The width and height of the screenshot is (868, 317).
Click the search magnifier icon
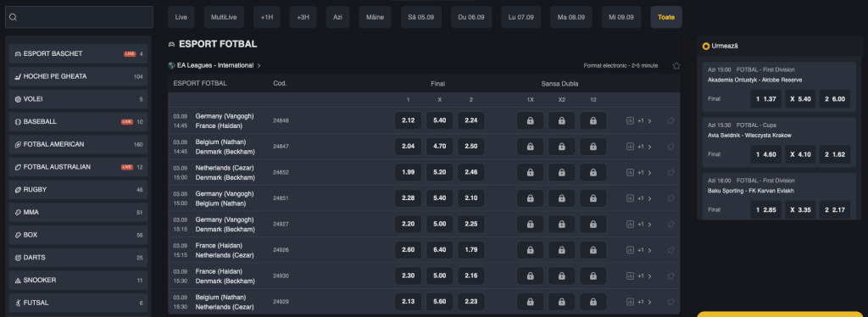pos(14,17)
